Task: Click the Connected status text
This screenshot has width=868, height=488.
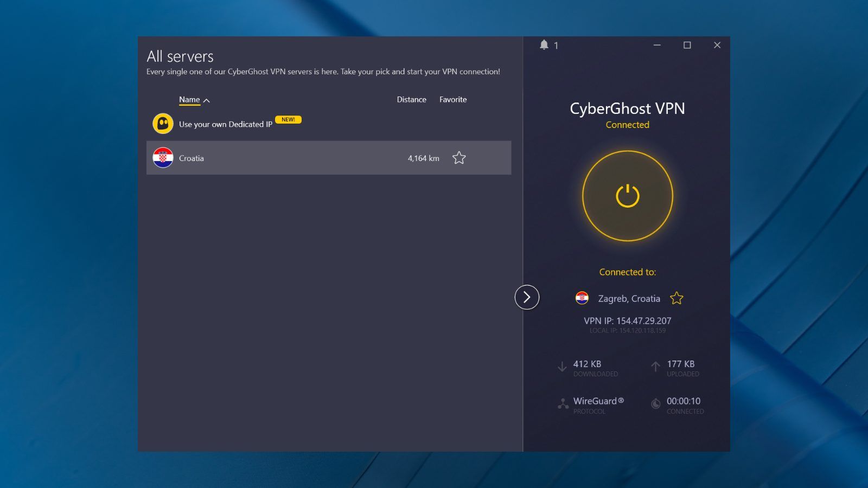Action: [x=628, y=125]
